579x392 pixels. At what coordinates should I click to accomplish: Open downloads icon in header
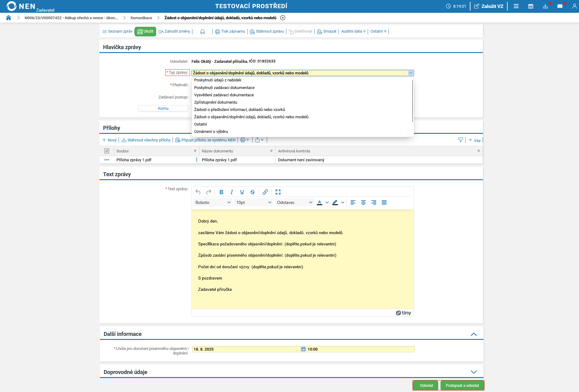pos(545,6)
